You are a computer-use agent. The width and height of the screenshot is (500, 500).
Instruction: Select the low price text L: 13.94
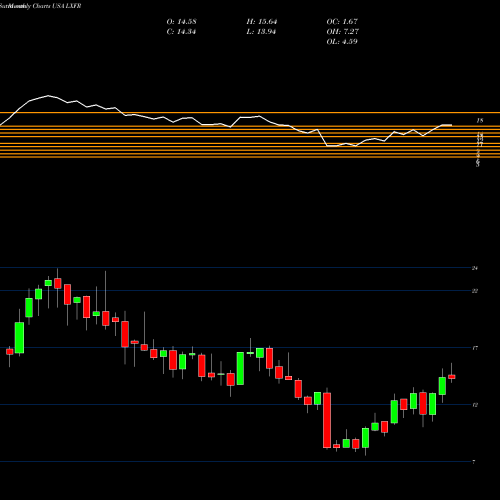[261, 32]
